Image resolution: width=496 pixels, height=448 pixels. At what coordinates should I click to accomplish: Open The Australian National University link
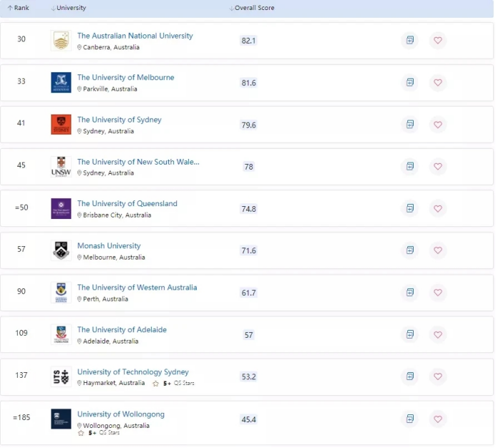tap(135, 36)
